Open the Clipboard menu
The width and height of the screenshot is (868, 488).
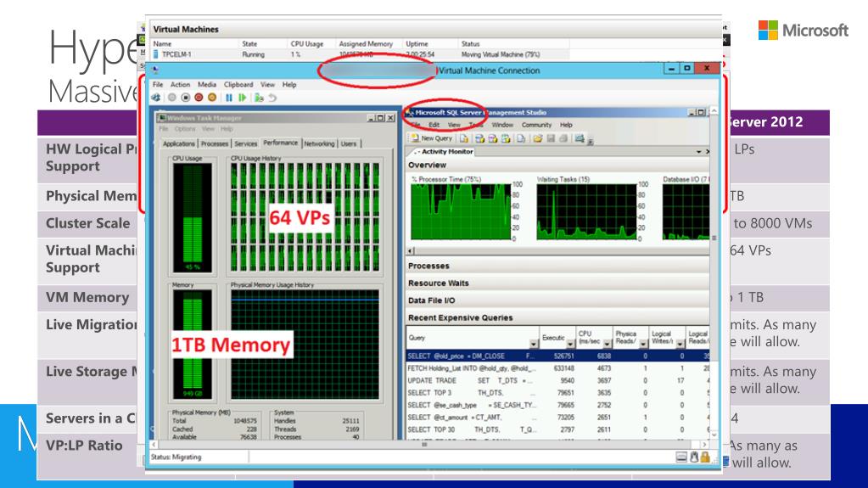(x=238, y=85)
